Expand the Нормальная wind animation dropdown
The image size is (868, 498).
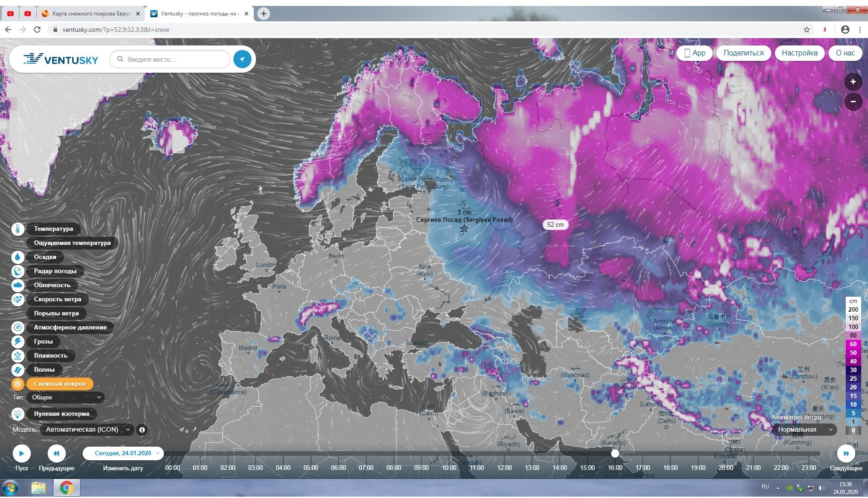pos(804,430)
